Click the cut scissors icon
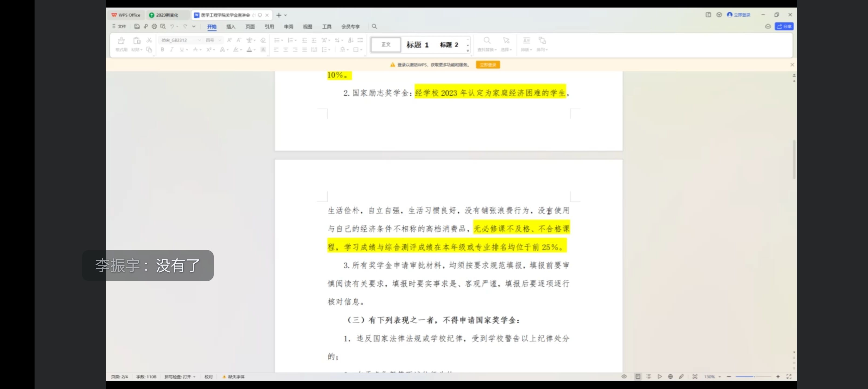 [149, 40]
